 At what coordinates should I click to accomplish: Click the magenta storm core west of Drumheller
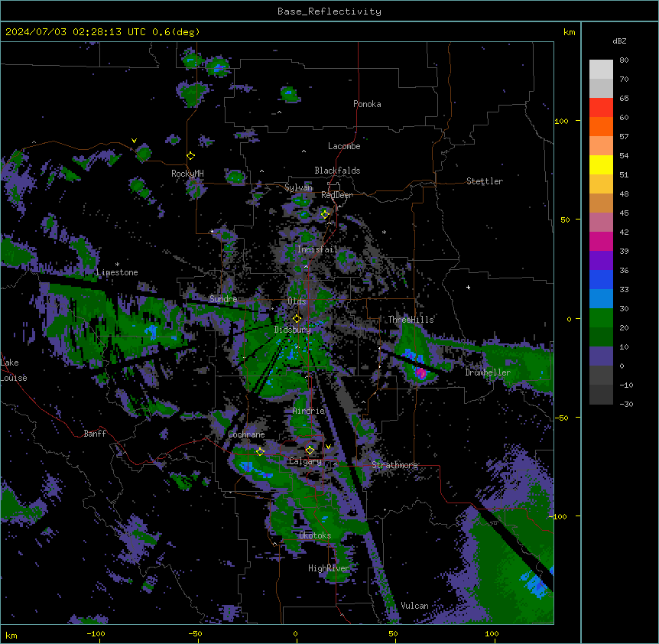pyautogui.click(x=420, y=373)
